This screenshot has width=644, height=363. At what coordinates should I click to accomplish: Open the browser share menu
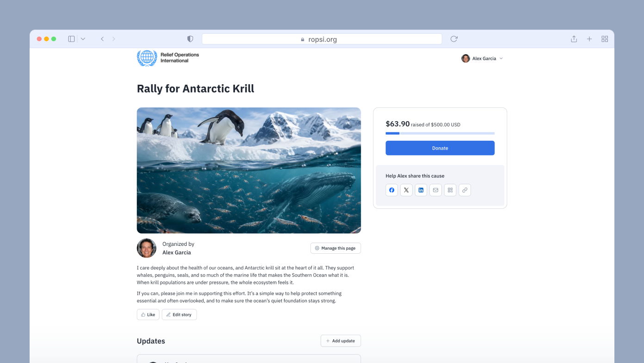574,39
